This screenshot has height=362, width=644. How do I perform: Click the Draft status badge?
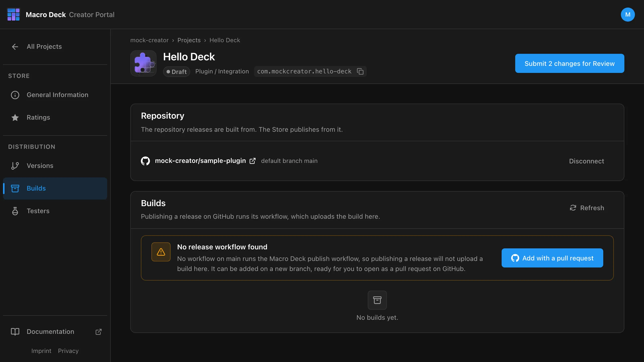177,72
